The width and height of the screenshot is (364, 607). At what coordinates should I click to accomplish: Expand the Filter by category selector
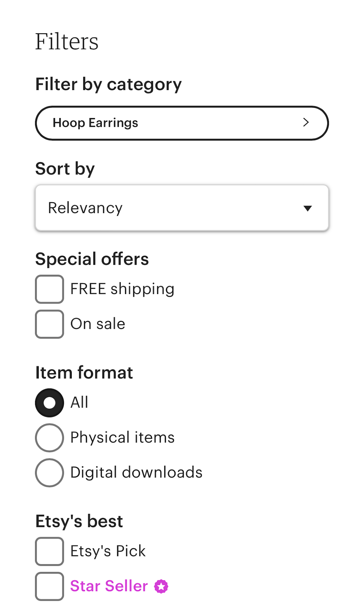click(x=182, y=123)
